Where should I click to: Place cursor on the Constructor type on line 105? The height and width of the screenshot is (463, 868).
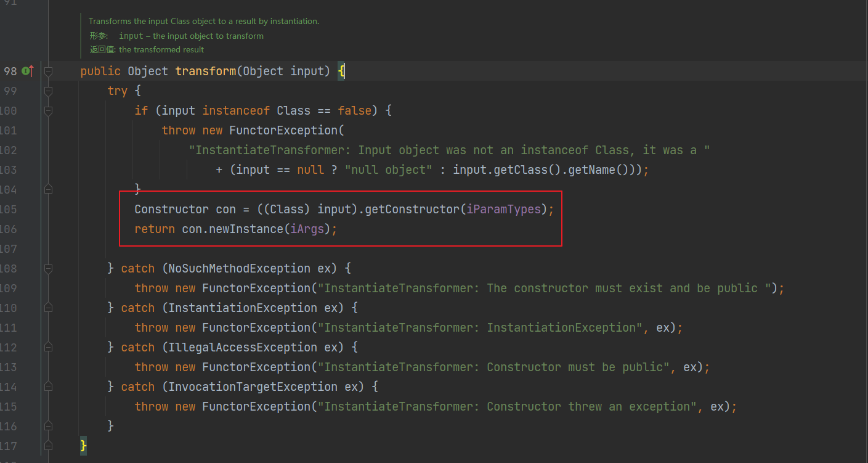(171, 210)
